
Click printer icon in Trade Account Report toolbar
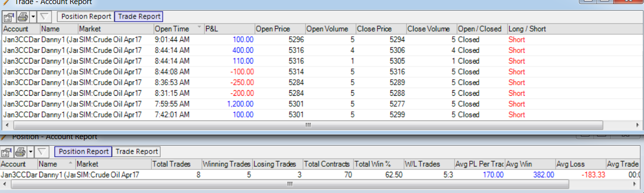(23, 17)
